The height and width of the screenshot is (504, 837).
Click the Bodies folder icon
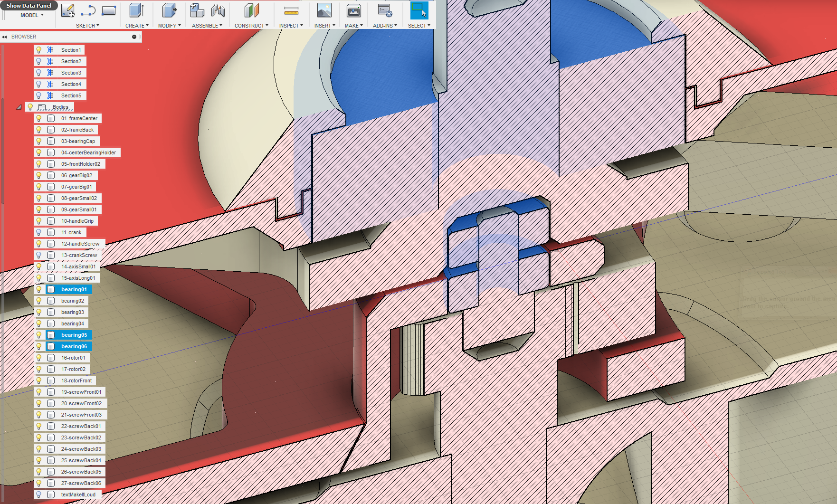(x=42, y=107)
